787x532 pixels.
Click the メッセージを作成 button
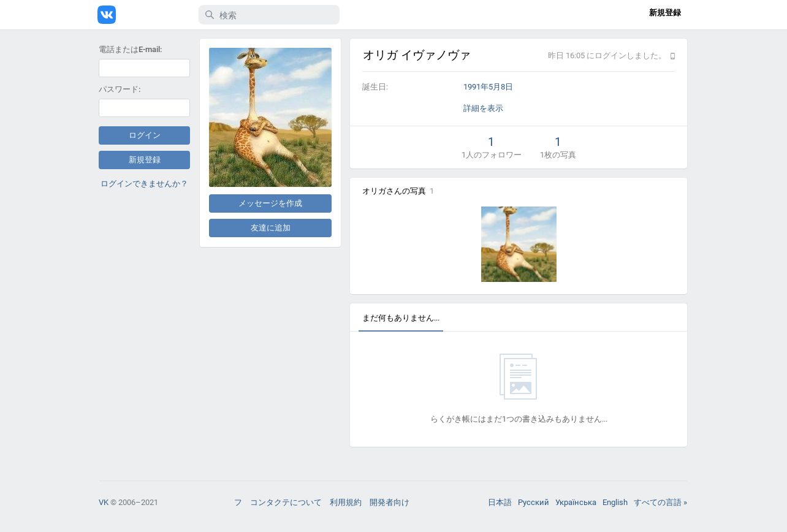point(270,203)
